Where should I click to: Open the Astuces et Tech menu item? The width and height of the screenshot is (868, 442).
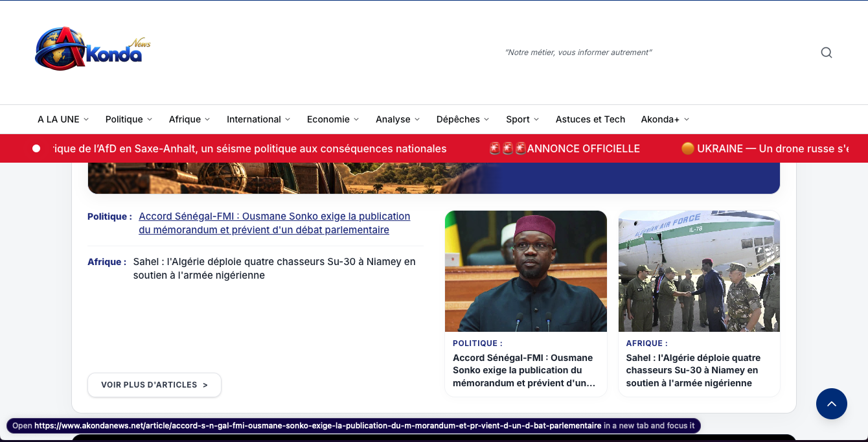click(x=590, y=119)
